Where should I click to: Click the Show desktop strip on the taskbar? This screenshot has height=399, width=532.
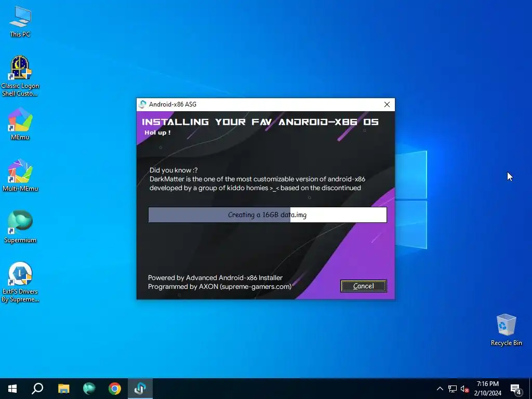tap(530, 389)
